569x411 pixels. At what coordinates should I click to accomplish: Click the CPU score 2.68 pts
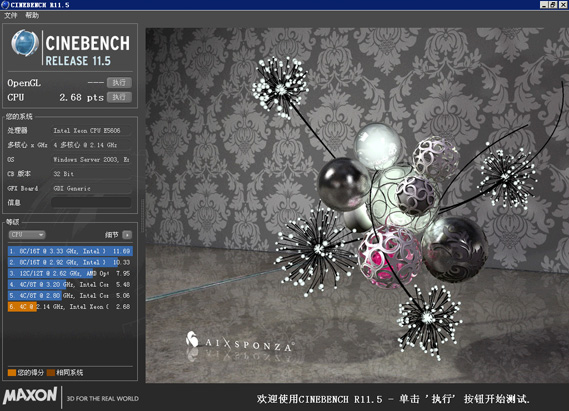pos(82,97)
